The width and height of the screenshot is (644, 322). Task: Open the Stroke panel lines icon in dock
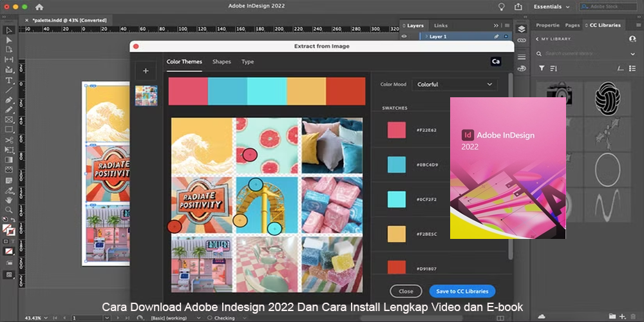522,56
